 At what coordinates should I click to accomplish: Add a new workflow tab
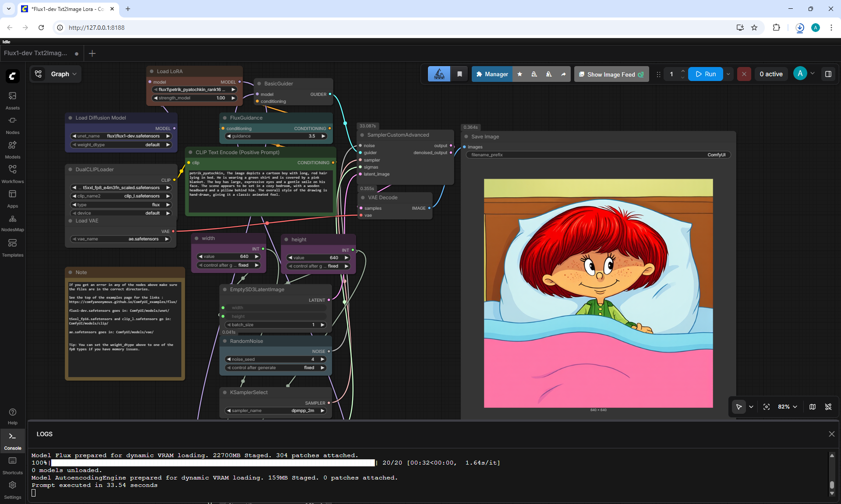(x=92, y=53)
